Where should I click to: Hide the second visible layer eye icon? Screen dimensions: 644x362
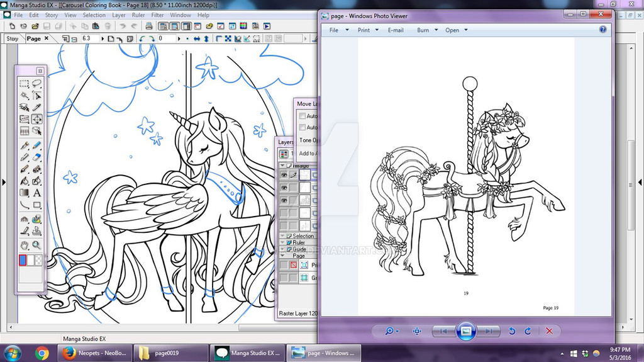(284, 188)
